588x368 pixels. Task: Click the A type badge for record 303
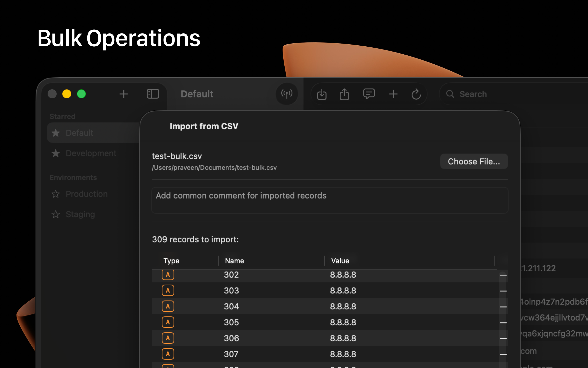click(x=168, y=290)
